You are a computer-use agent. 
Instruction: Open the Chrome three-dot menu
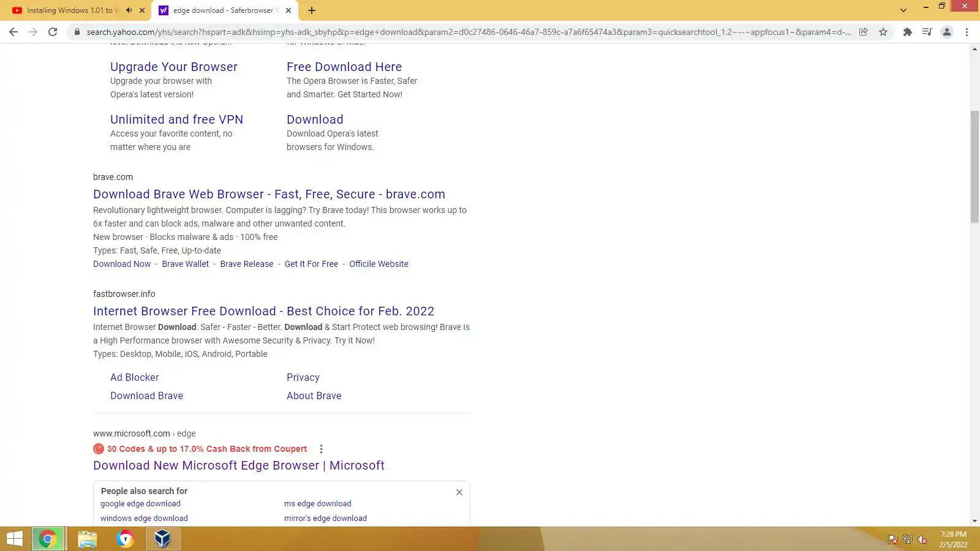[x=967, y=32]
